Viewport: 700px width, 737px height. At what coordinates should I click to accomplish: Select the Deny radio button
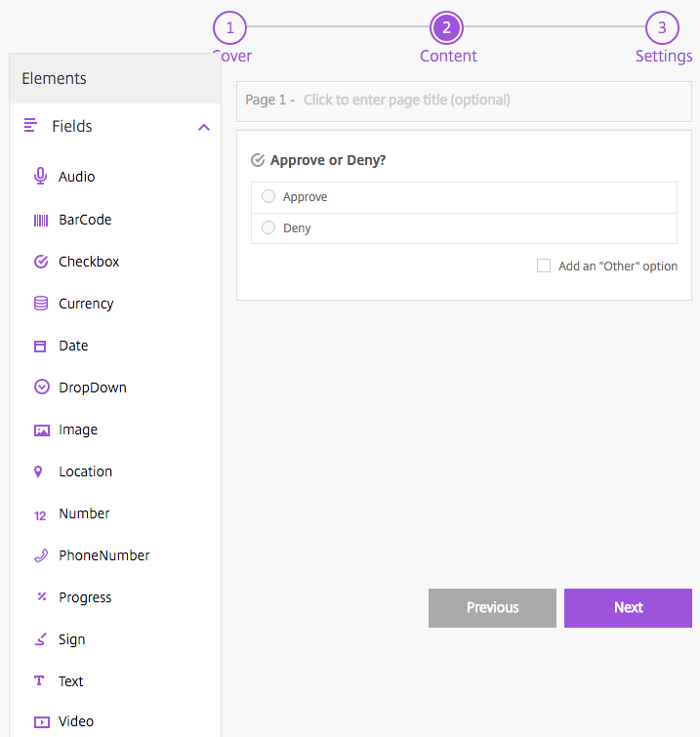point(268,228)
